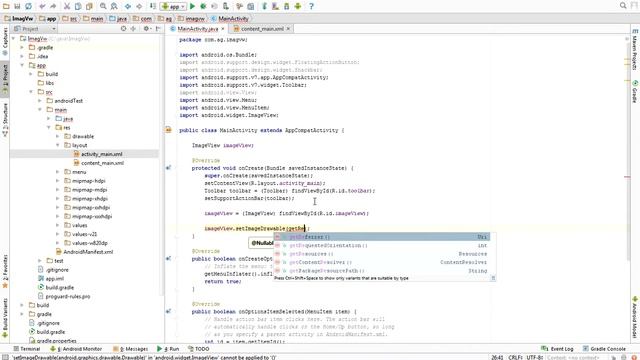Click the Redo arrow icon
Viewport: 640px width, 360px height.
click(53, 6)
